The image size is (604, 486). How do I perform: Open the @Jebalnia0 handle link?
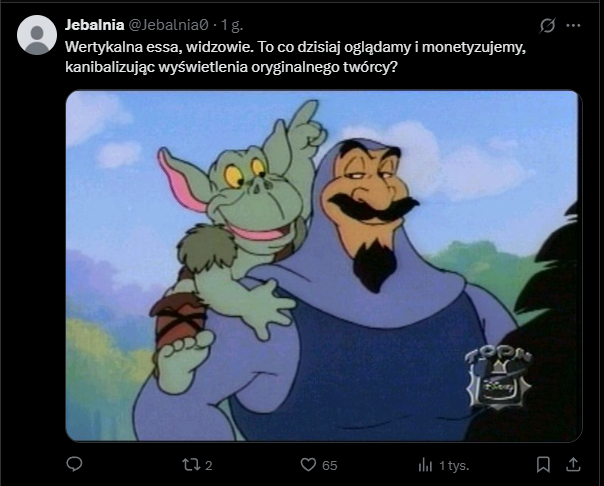pyautogui.click(x=168, y=25)
